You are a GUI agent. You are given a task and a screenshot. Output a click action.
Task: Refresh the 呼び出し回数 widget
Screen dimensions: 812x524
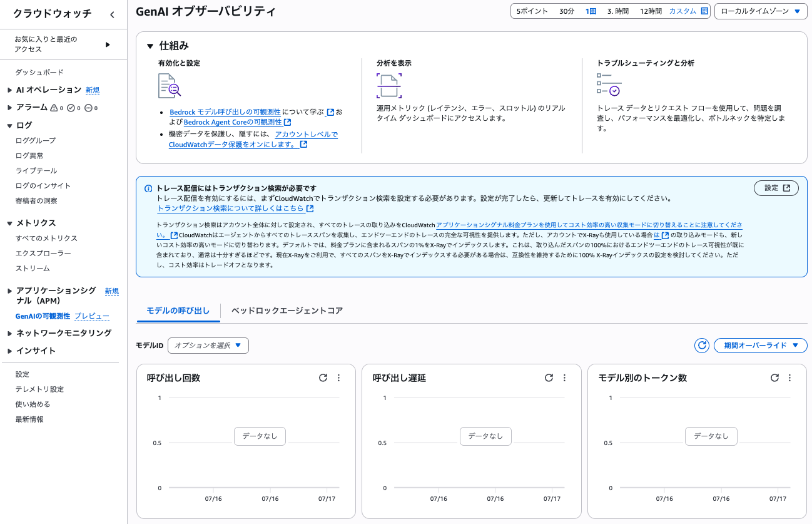click(323, 378)
